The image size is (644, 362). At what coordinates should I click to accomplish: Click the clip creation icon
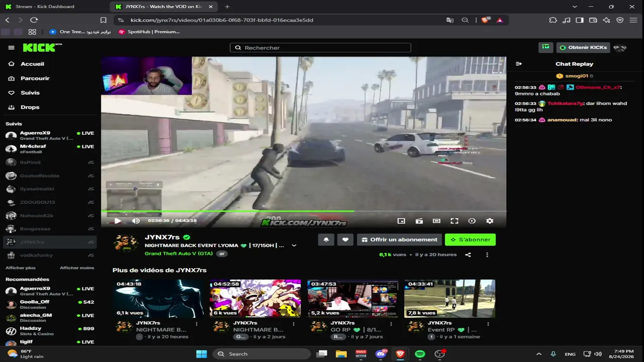coord(419,221)
